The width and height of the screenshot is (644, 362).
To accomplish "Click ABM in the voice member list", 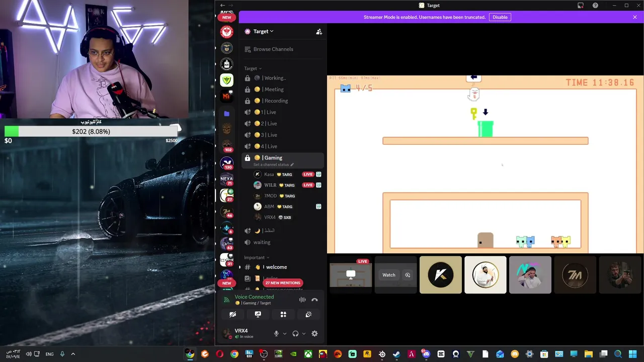I will 287,207.
